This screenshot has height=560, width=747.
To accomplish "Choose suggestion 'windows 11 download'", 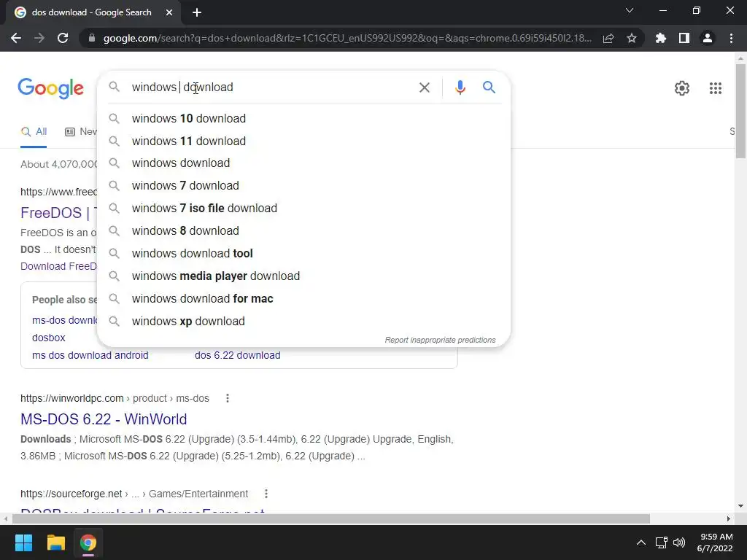I will [303, 141].
